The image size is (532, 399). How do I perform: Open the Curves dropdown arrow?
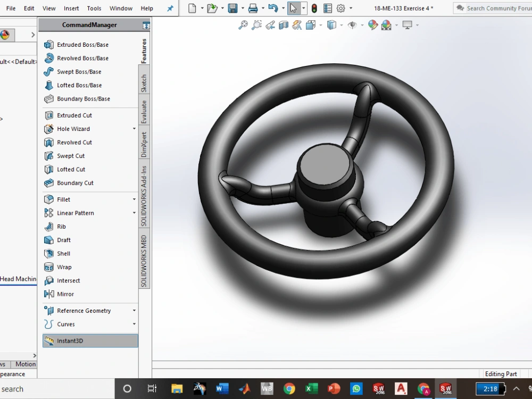pos(134,324)
